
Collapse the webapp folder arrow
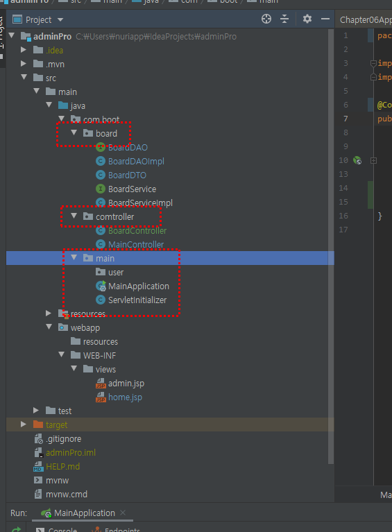tap(49, 327)
